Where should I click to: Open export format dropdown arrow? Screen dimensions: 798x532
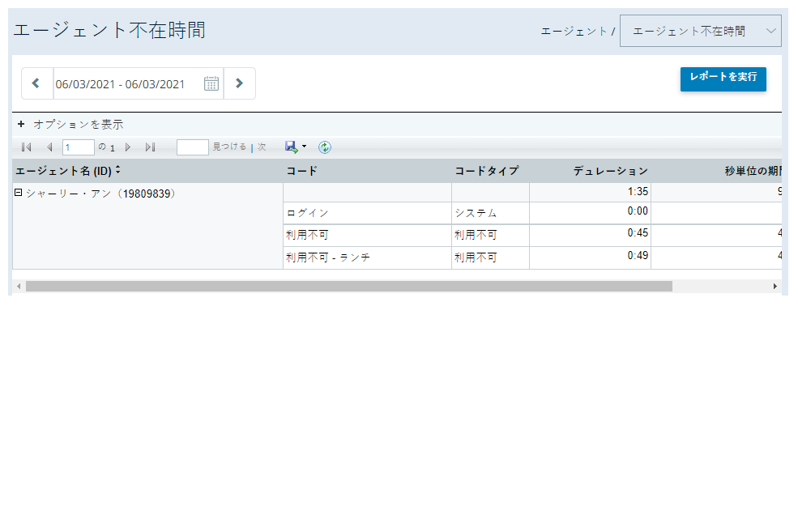coord(305,147)
